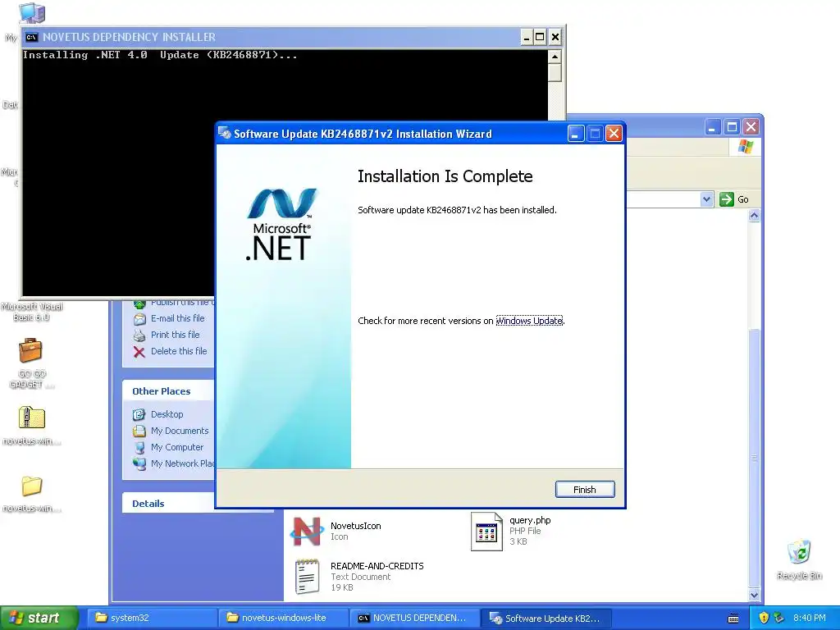This screenshot has height=630, width=840.
Task: Click the on-screen keyboard icon in taskbar
Action: coord(733,619)
